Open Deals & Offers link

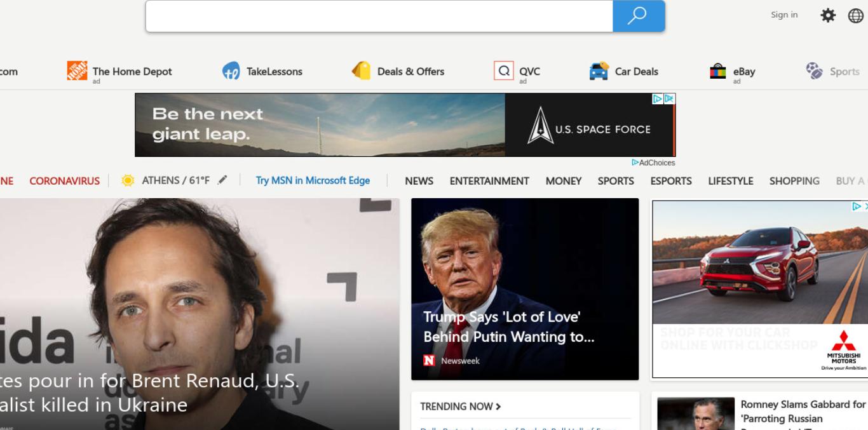point(410,71)
